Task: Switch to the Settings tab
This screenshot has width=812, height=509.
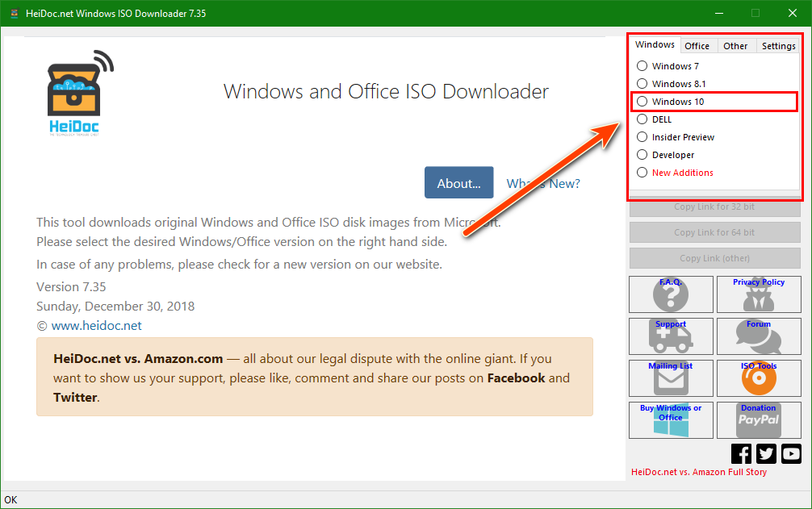Action: tap(778, 46)
